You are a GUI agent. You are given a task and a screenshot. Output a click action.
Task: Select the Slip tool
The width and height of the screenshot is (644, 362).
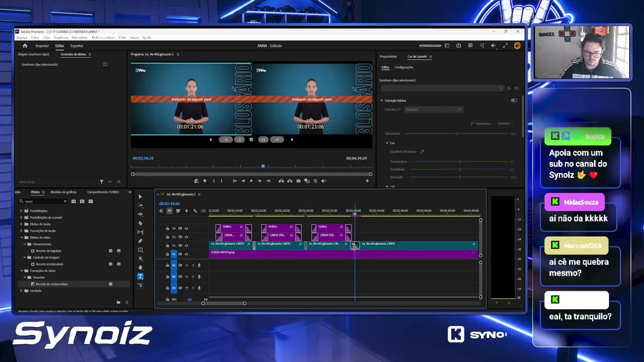point(140,232)
